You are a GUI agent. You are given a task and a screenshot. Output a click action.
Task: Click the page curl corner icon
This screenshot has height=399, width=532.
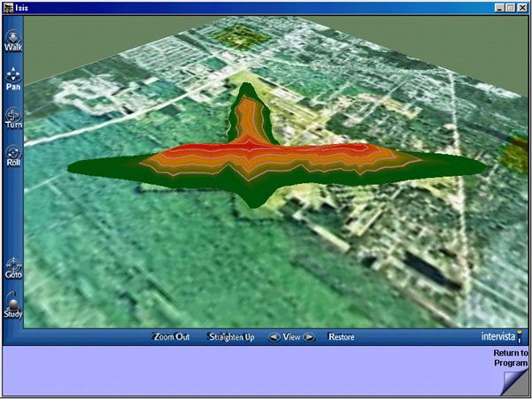point(515,383)
